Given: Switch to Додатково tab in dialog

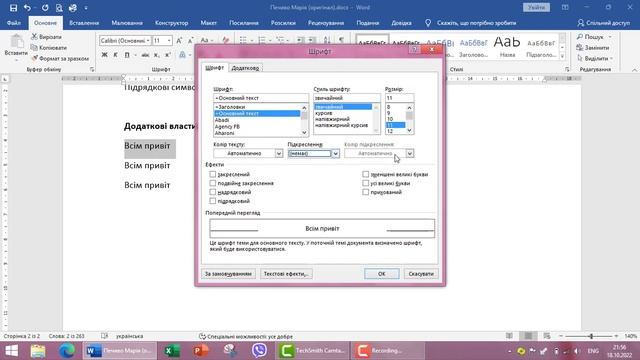Looking at the screenshot, I should tap(245, 68).
